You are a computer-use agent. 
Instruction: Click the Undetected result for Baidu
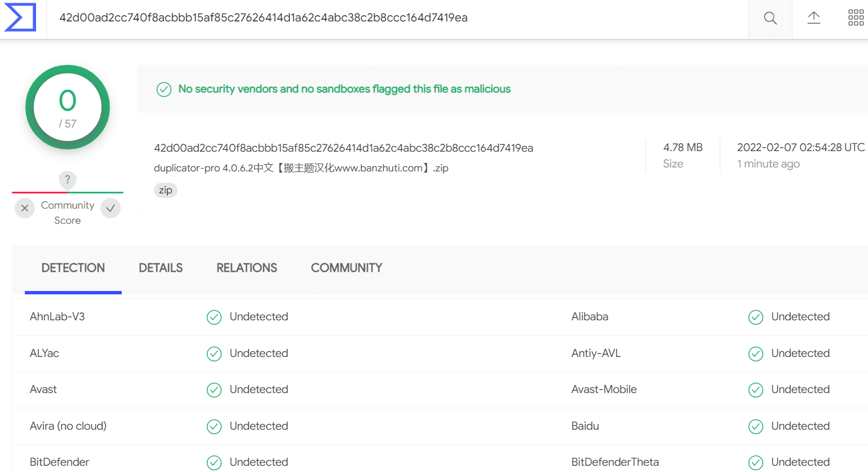pyautogui.click(x=800, y=426)
